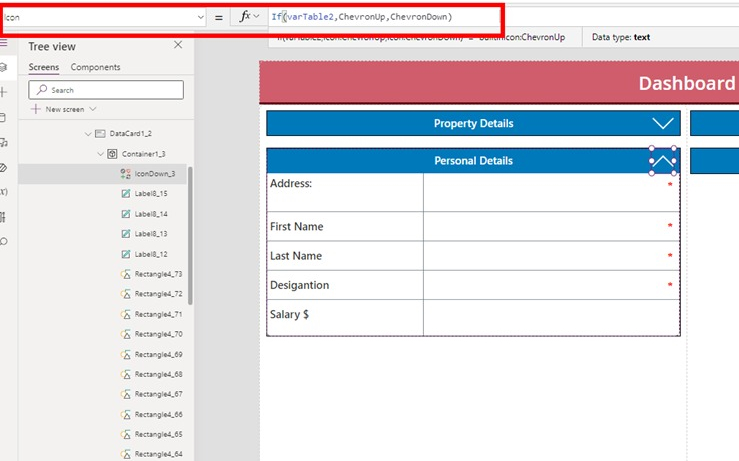This screenshot has height=461, width=739.
Task: Open the Media icon in left sidebar
Action: pos(4,142)
